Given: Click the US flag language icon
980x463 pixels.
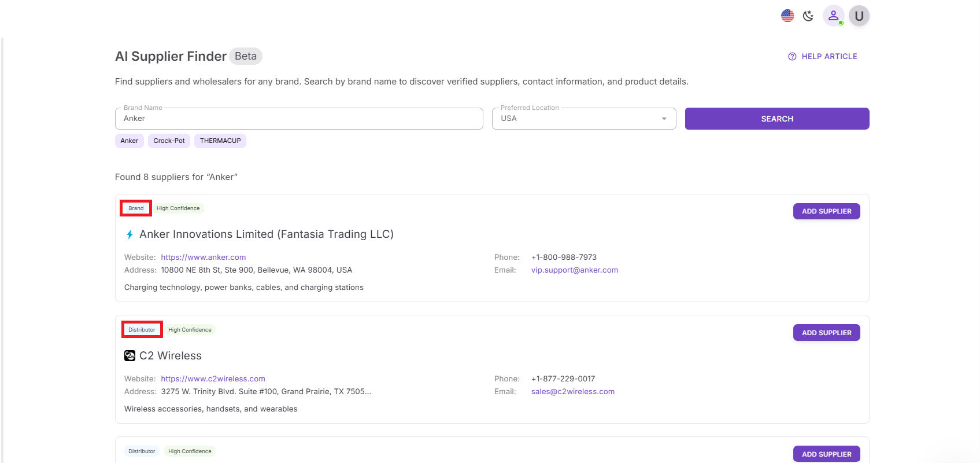Looking at the screenshot, I should pos(787,16).
